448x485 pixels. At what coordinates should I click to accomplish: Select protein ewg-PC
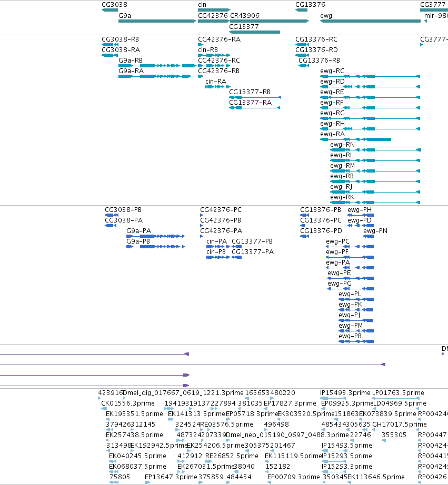(350, 247)
